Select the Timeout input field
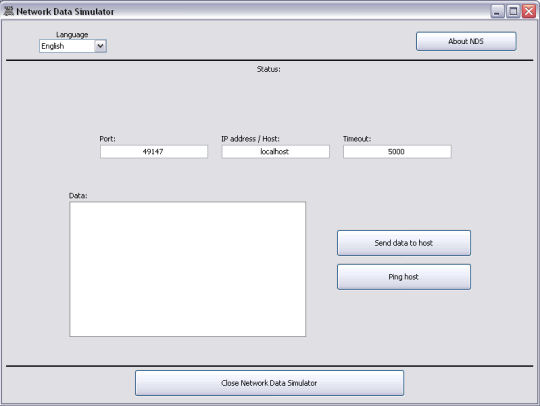This screenshot has width=540, height=406. click(397, 152)
